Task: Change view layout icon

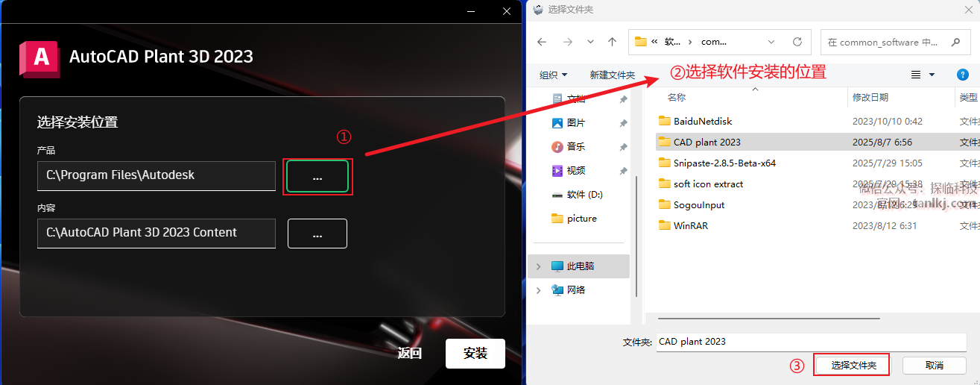Action: tap(916, 75)
